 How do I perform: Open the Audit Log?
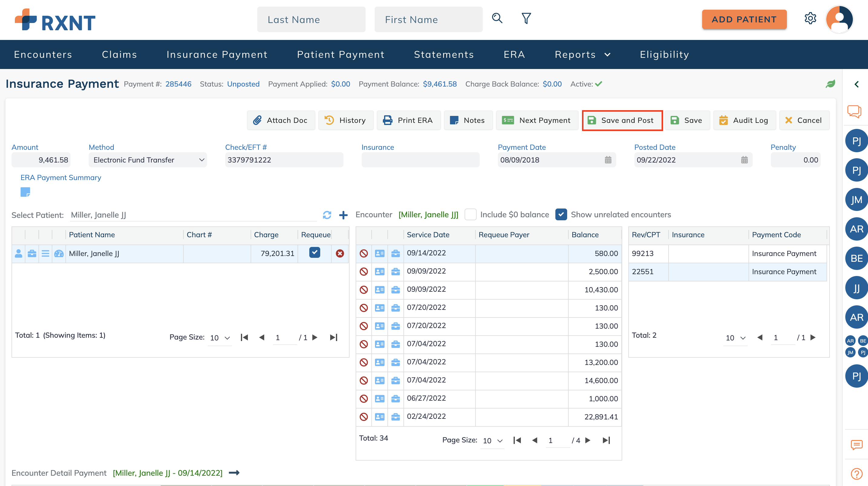tap(744, 120)
